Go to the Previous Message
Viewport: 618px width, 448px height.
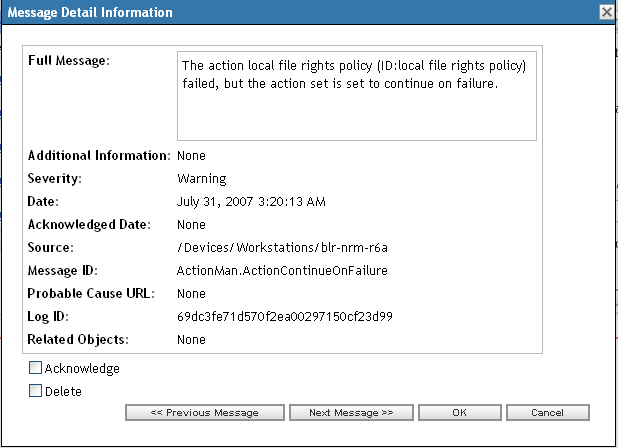204,412
